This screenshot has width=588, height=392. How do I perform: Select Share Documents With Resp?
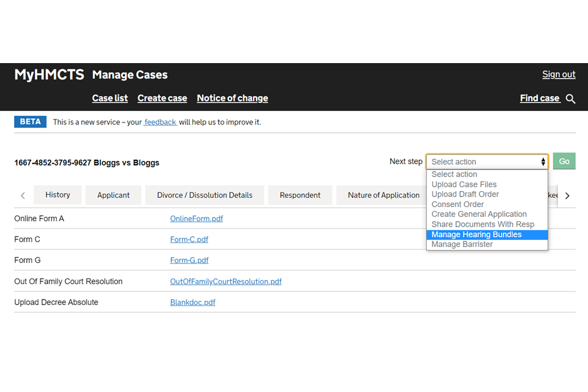click(483, 224)
